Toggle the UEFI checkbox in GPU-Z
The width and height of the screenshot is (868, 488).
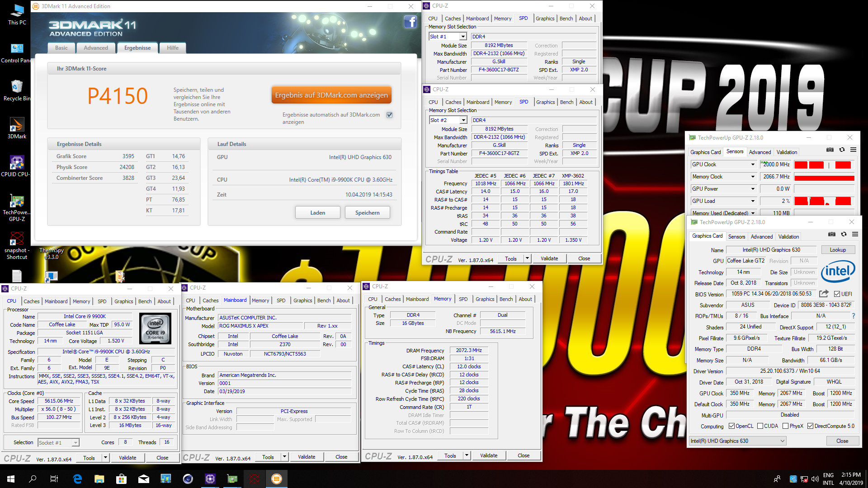(837, 294)
